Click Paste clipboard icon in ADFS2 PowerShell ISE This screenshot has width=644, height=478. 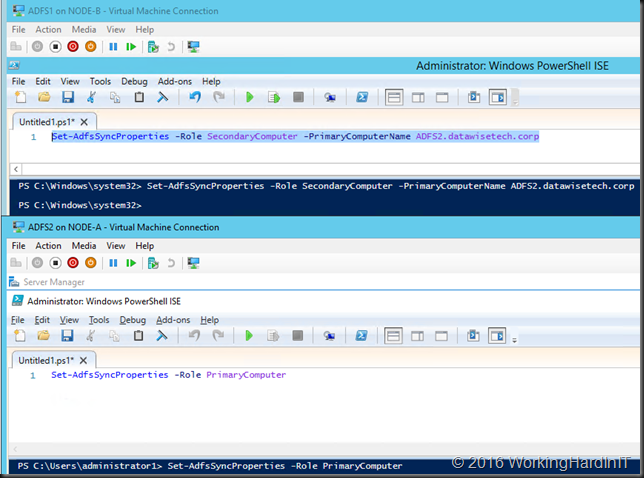tap(138, 336)
